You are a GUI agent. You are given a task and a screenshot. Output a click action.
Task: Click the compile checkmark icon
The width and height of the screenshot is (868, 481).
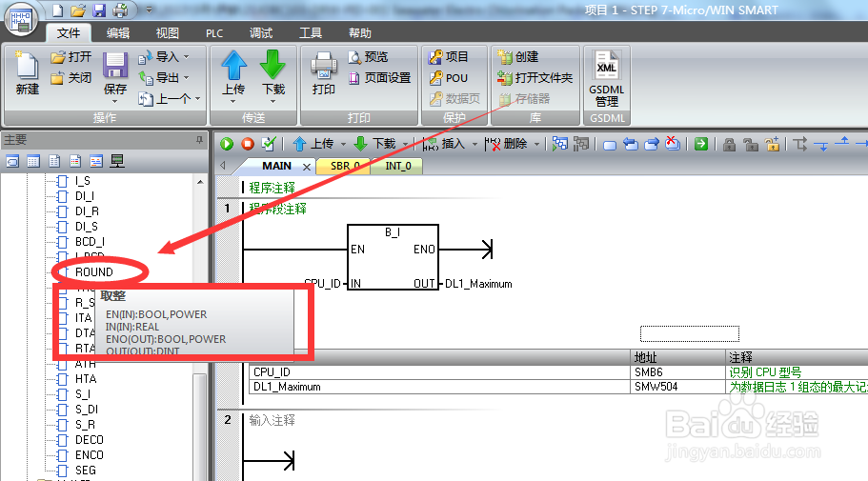[269, 144]
